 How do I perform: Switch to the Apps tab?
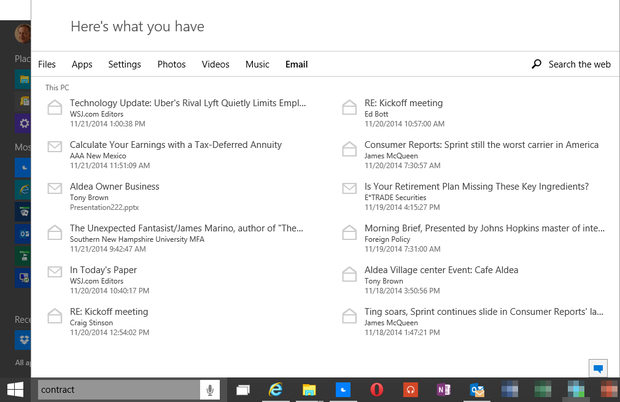point(82,65)
